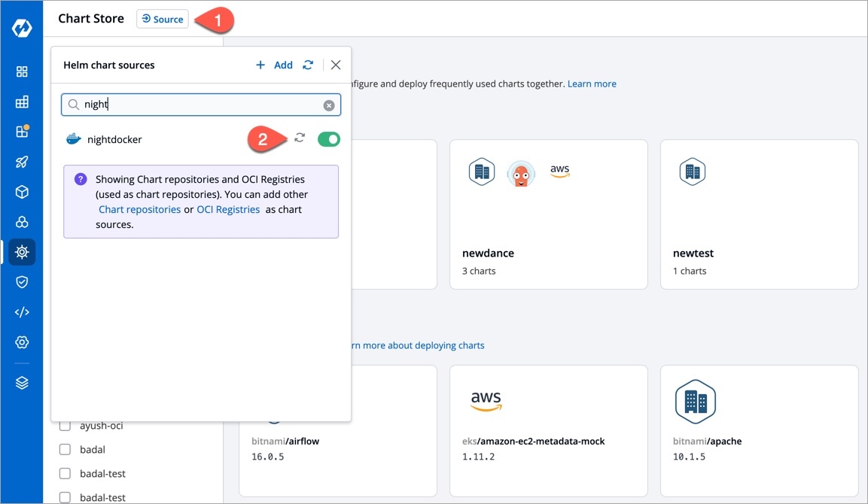Click the rocket icon in the sidebar
868x504 pixels.
coord(22,162)
